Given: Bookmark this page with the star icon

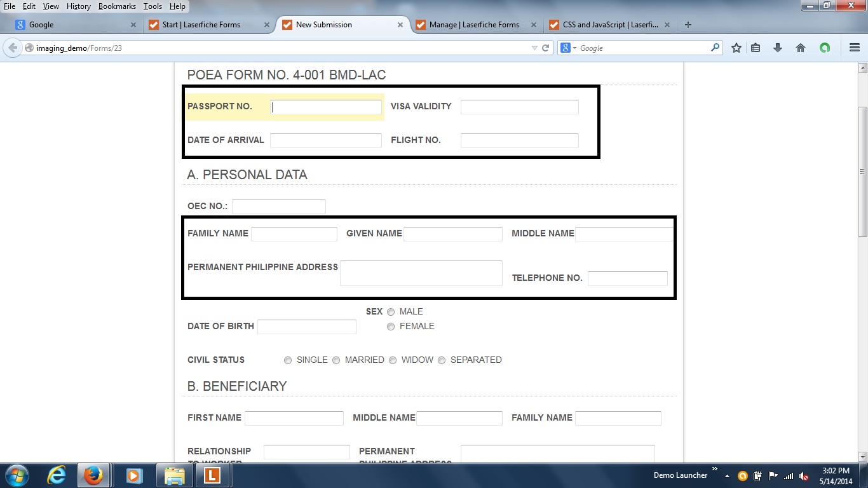Looking at the screenshot, I should (x=736, y=48).
